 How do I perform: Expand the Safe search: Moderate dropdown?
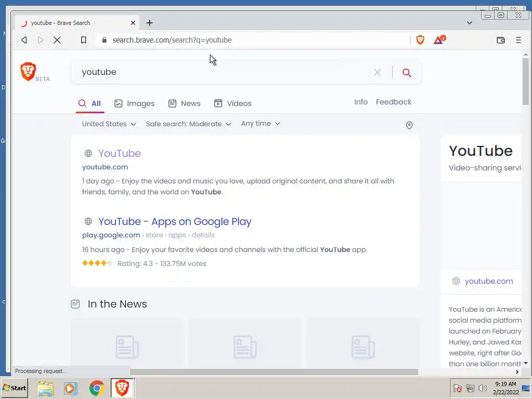pyautogui.click(x=188, y=124)
